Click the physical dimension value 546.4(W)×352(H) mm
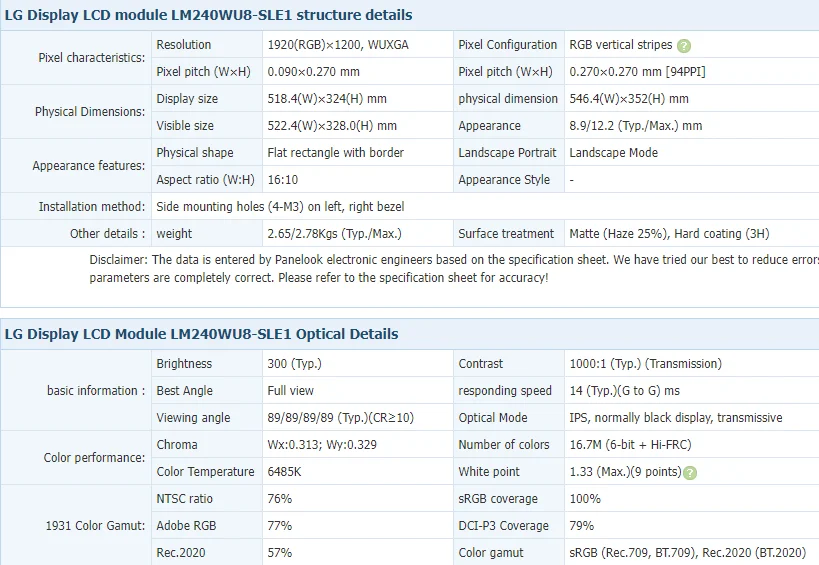This screenshot has height=565, width=819. pos(629,99)
